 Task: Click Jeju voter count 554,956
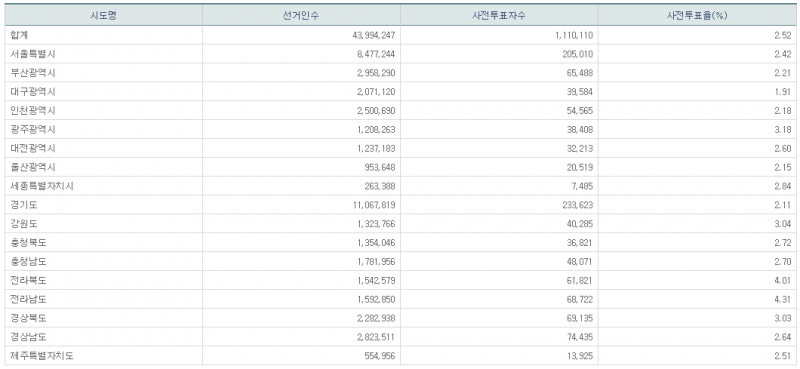[381, 356]
